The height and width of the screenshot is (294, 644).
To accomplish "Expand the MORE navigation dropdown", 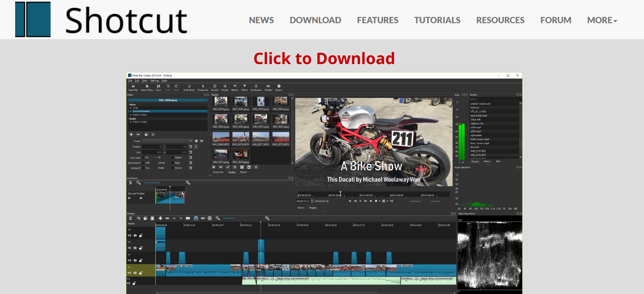I will pyautogui.click(x=602, y=20).
